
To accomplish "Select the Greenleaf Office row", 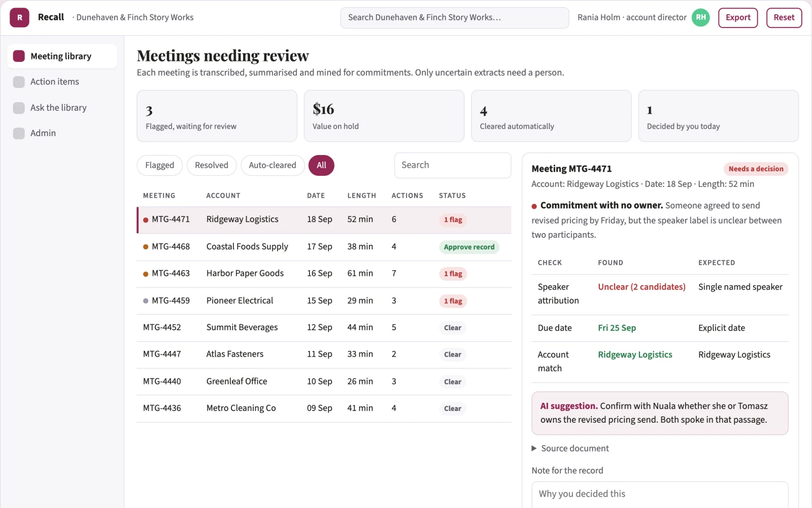I will click(324, 382).
